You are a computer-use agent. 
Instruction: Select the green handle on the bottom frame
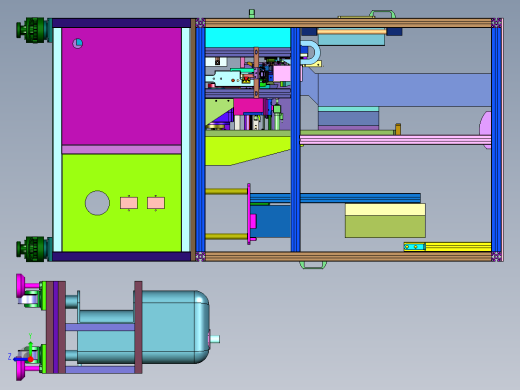313,265
